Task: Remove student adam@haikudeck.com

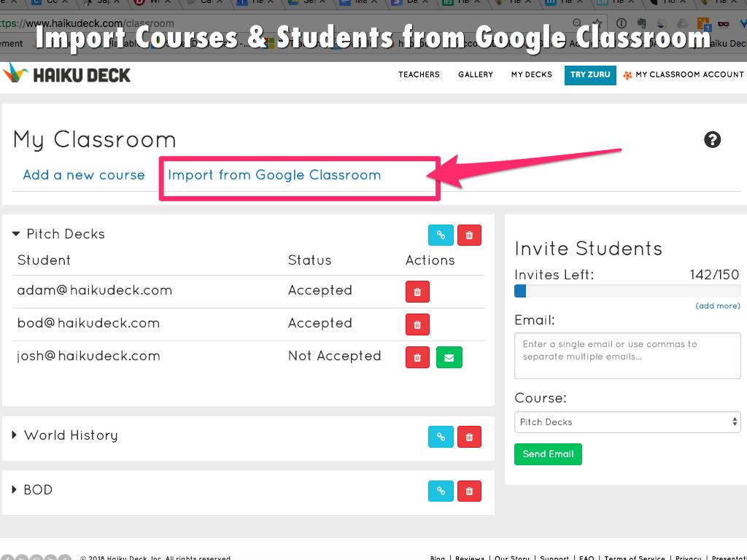Action: [417, 292]
